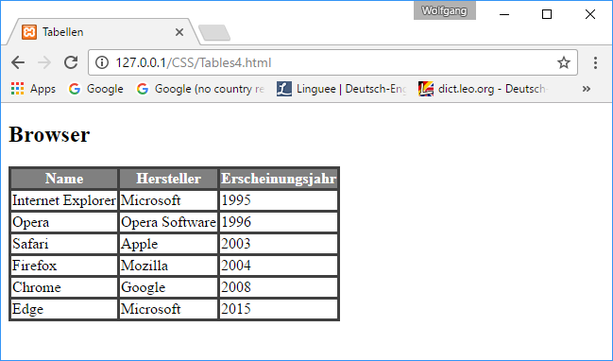Image resolution: width=613 pixels, height=361 pixels.
Task: Bookmark this page with the star icon
Action: (x=563, y=63)
